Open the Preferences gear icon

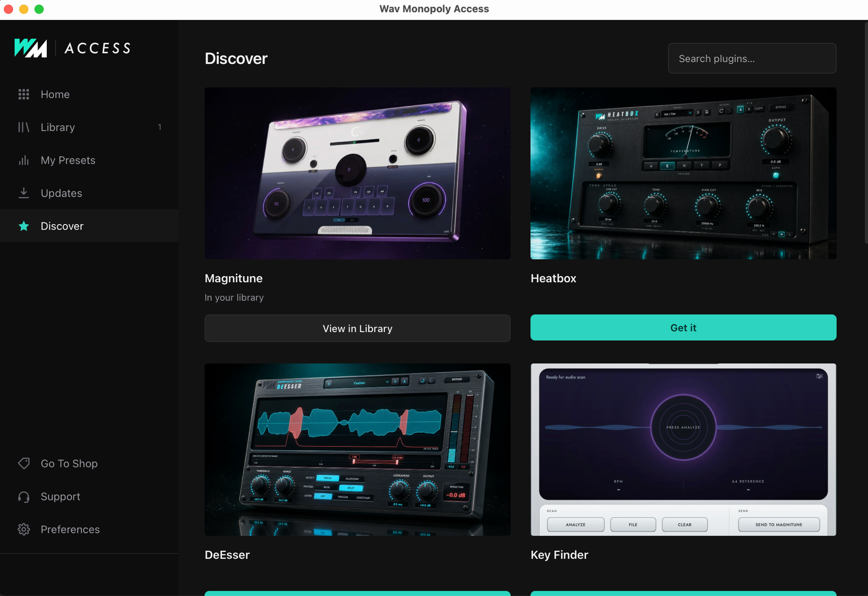[x=24, y=530]
